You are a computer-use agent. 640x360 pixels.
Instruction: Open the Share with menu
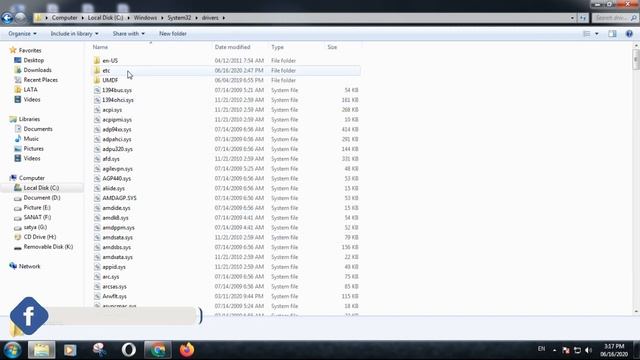pos(129,33)
